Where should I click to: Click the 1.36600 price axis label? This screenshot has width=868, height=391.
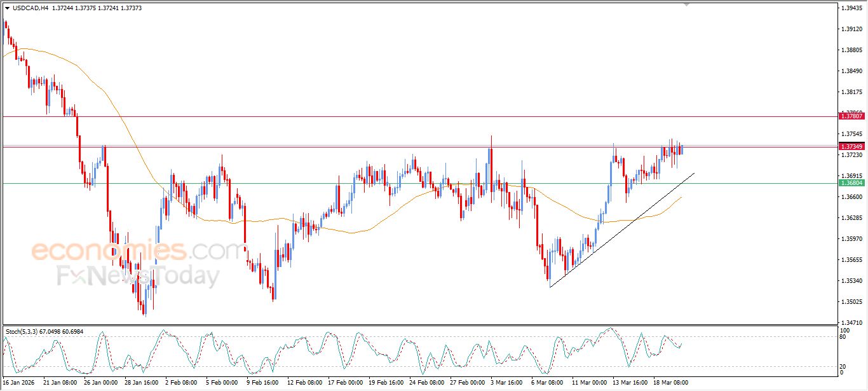(x=851, y=196)
